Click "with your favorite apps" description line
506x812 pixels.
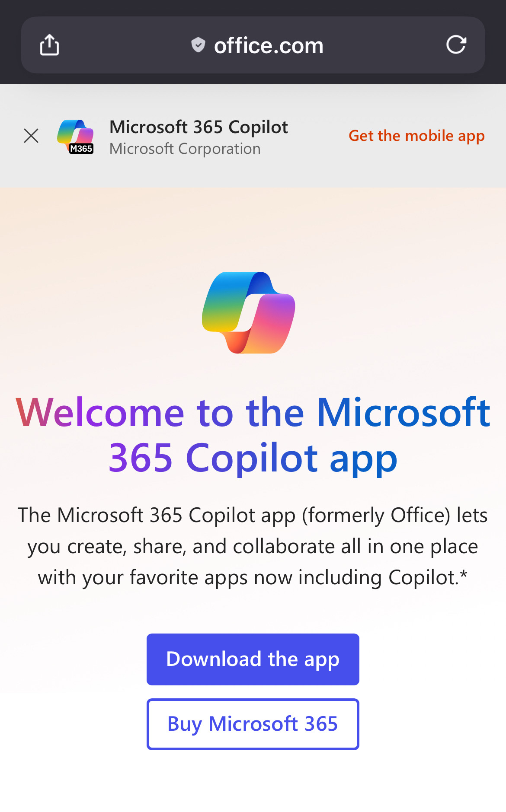click(143, 578)
